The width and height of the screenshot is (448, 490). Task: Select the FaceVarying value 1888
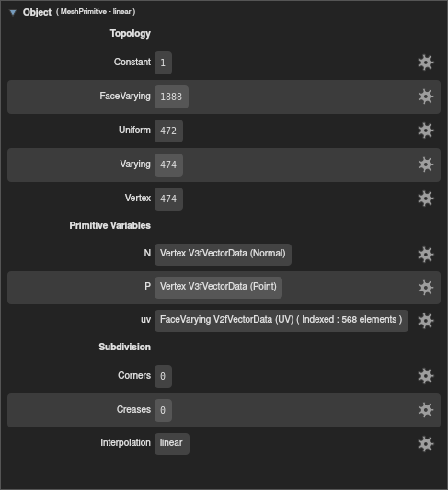(x=171, y=97)
